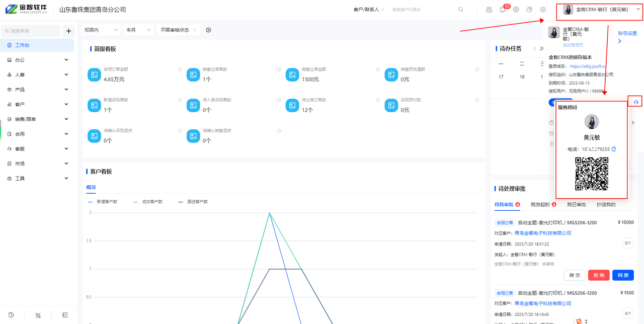This screenshot has height=324, width=644.
Task: Expand the 人事 sidebar menu chevron
Action: point(66,74)
